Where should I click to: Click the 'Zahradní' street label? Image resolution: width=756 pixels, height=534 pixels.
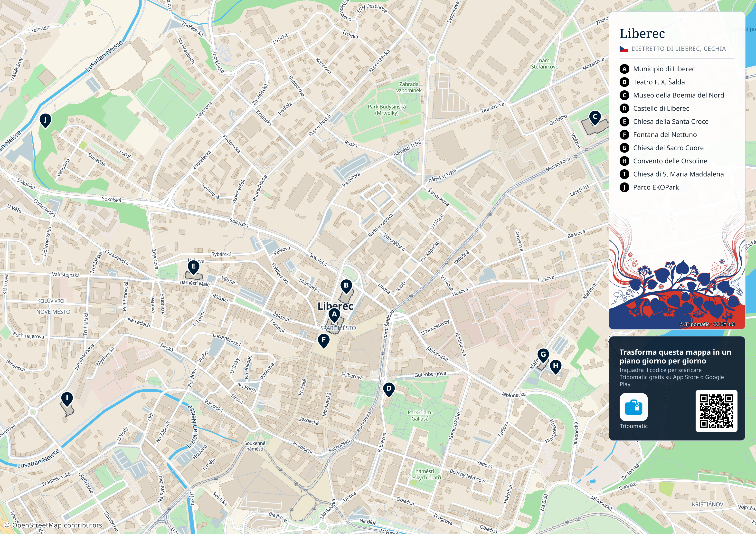41,29
